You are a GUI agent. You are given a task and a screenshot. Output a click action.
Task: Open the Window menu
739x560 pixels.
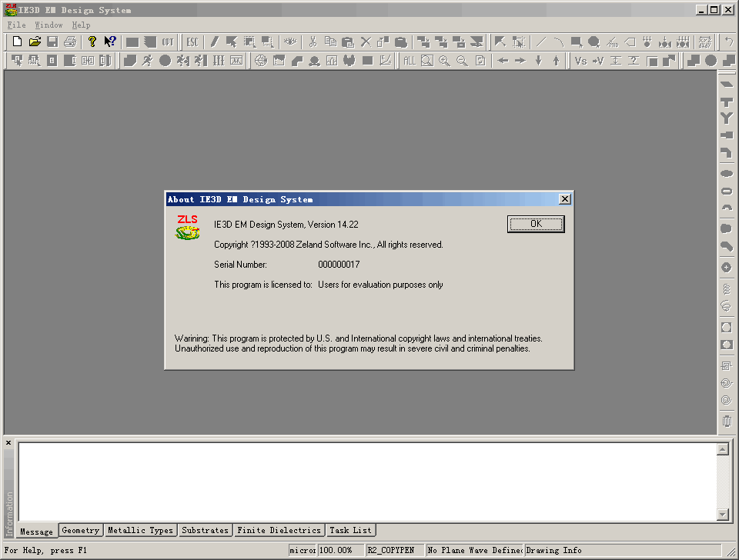click(48, 25)
